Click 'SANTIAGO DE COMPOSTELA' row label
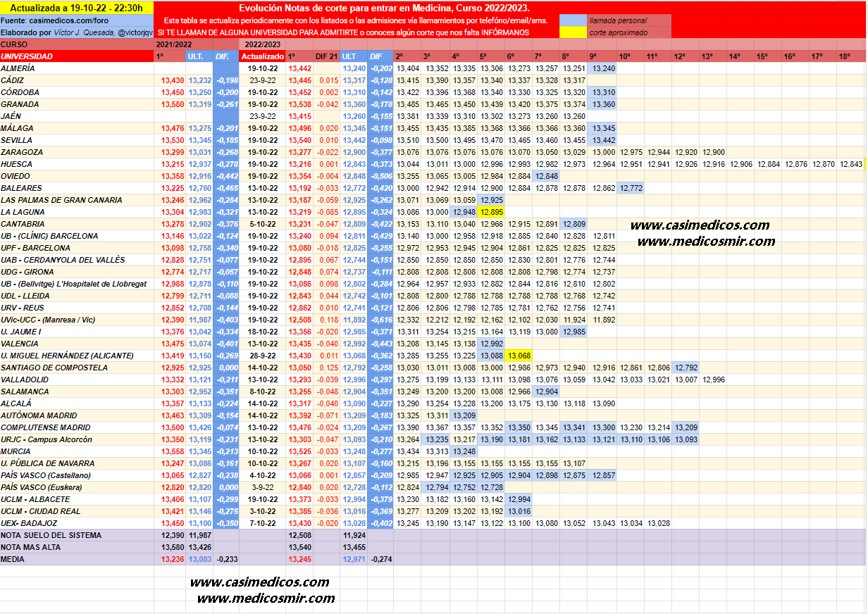This screenshot has height=614, width=868. [x=77, y=368]
